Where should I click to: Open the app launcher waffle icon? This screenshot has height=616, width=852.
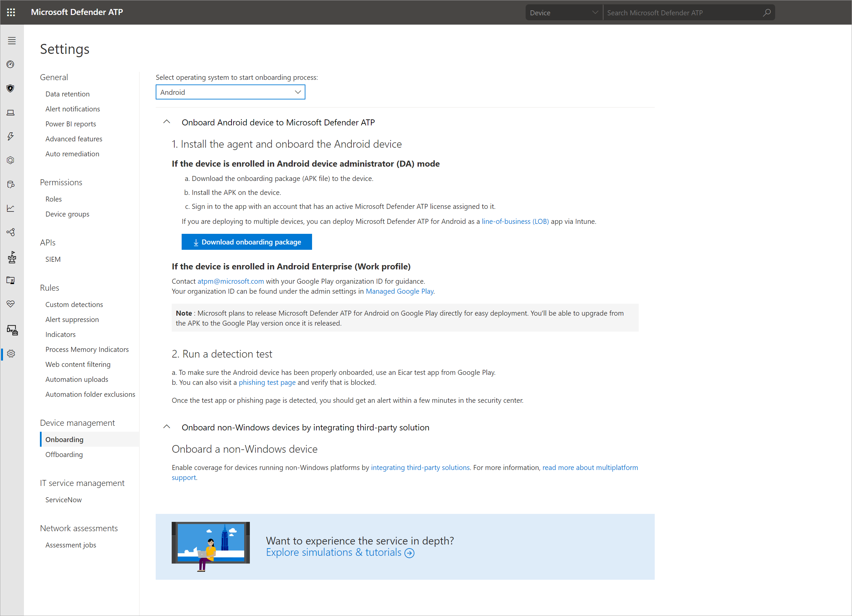click(11, 12)
